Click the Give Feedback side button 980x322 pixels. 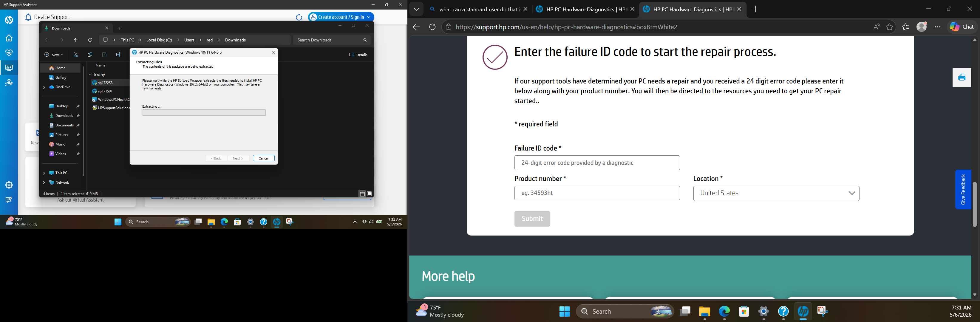[x=963, y=189]
